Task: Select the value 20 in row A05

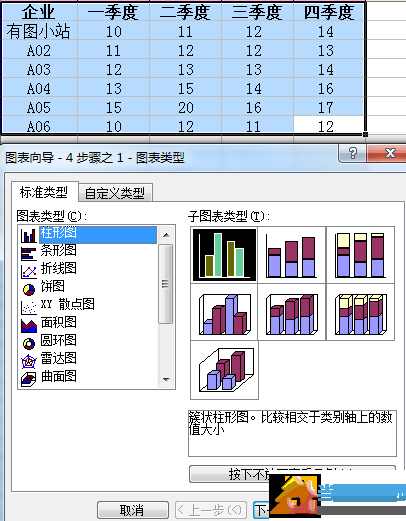Action: [x=185, y=107]
